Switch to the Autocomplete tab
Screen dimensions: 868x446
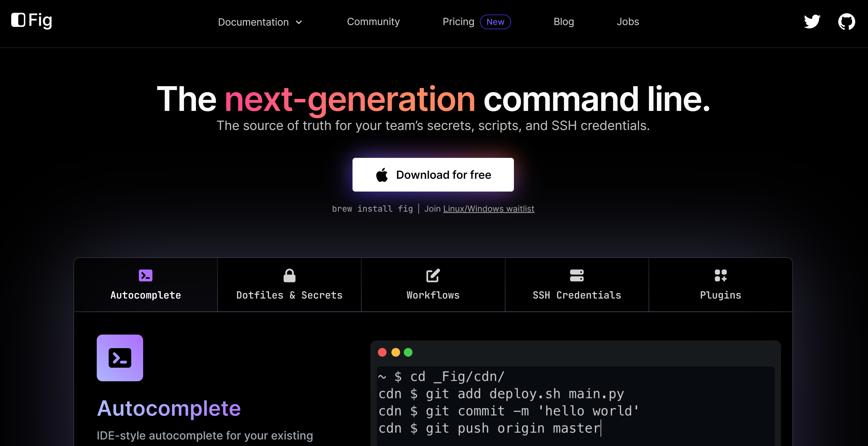pyautogui.click(x=145, y=285)
